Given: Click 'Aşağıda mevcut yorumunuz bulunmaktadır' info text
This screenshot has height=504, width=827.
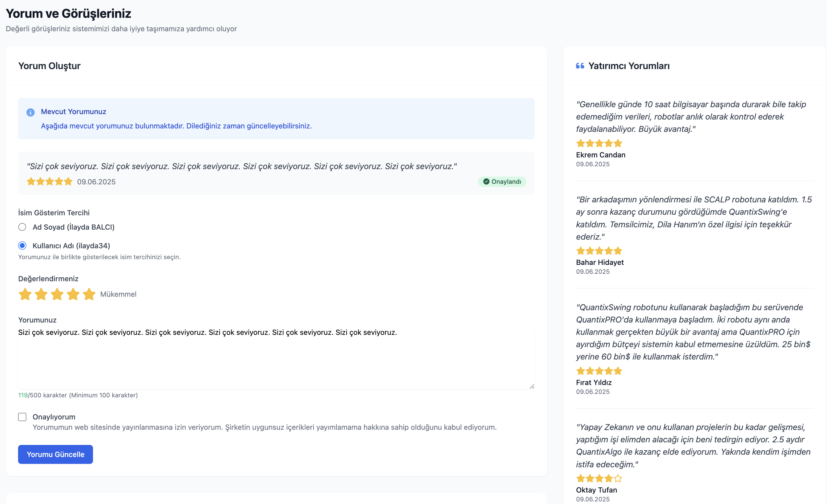Looking at the screenshot, I should coord(176,126).
